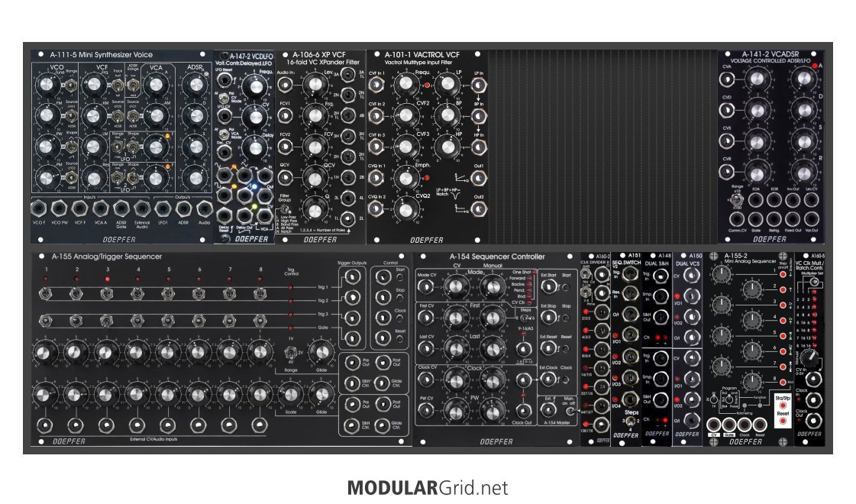Click the Gate trigger output jack on A-155

pyautogui.click(x=352, y=338)
